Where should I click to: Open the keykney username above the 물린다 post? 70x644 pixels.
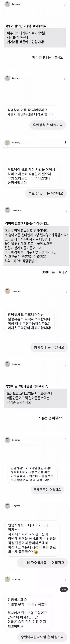(16, 210)
